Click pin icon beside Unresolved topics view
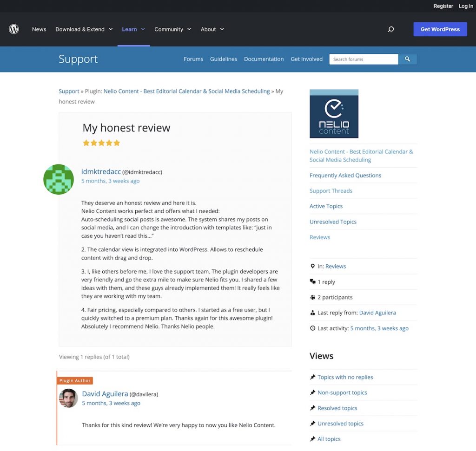Screen dimensions: 476x451 tap(312, 424)
